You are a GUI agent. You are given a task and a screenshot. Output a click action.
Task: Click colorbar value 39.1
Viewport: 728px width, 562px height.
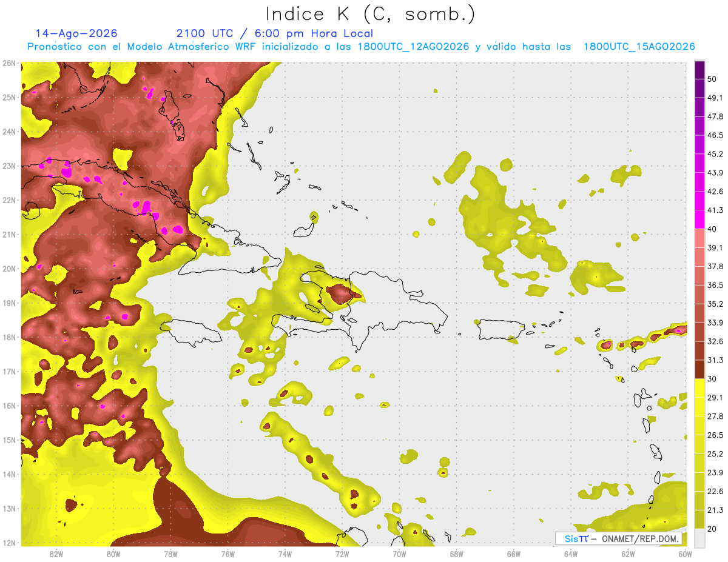(715, 248)
